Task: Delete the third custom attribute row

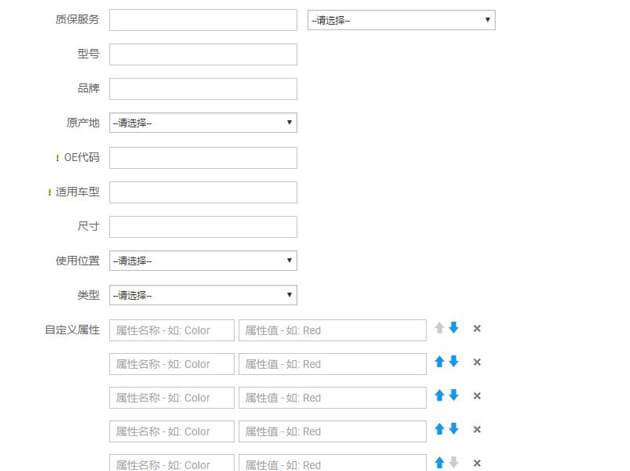Action: click(x=477, y=396)
